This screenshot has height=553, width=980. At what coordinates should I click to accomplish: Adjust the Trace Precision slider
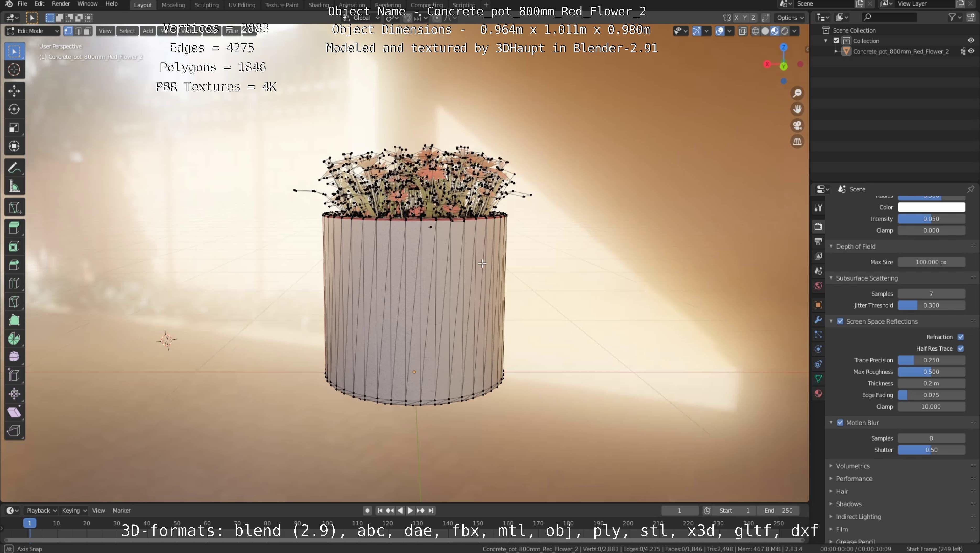coord(931,361)
